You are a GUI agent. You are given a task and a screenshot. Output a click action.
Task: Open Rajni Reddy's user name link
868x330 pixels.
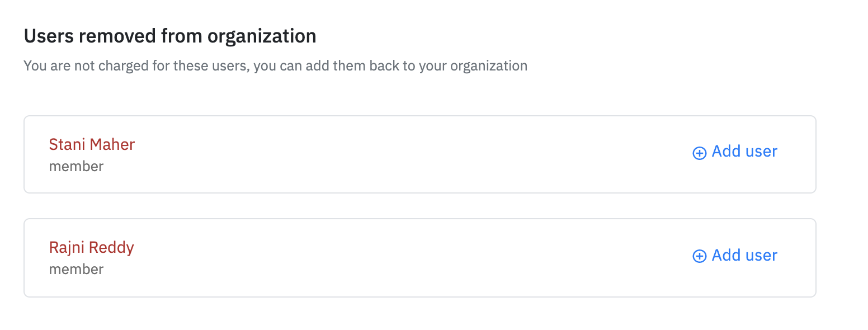92,247
